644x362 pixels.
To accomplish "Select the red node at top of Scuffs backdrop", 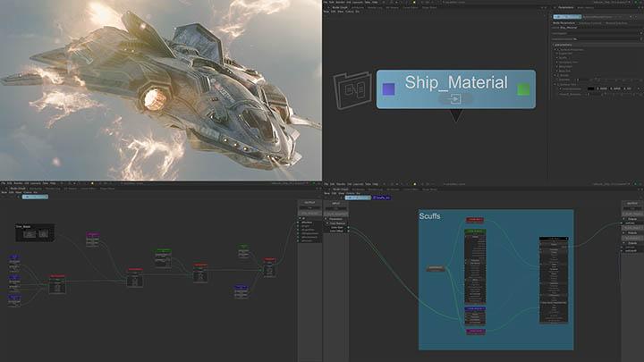I will 474,220.
